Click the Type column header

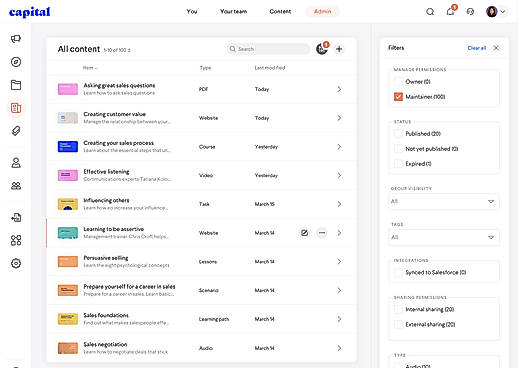tap(205, 68)
